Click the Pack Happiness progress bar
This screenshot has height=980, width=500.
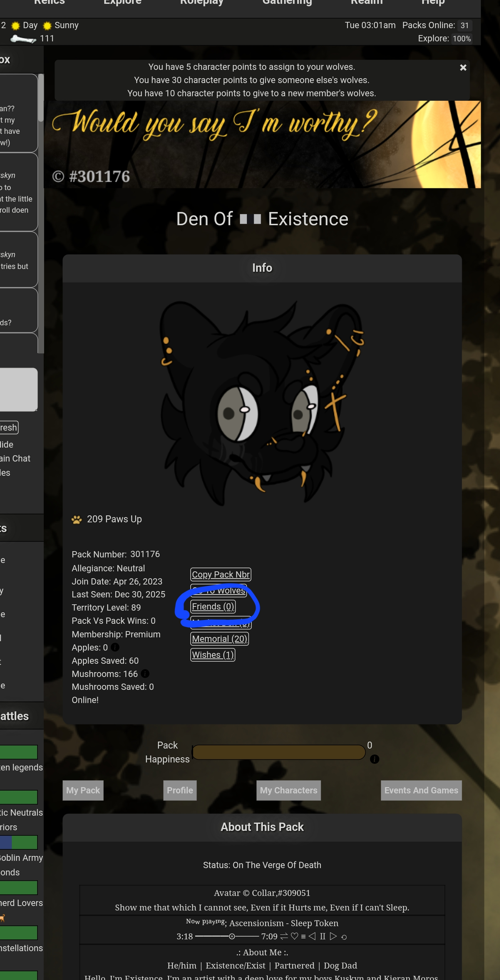279,752
